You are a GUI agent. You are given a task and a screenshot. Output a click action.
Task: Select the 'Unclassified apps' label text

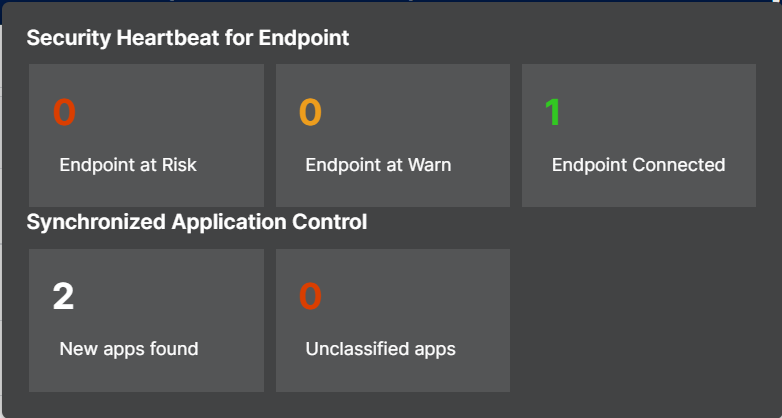[380, 349]
